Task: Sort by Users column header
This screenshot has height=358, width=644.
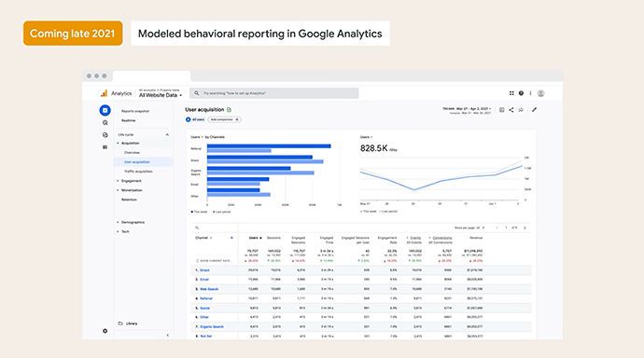Action: [x=255, y=238]
